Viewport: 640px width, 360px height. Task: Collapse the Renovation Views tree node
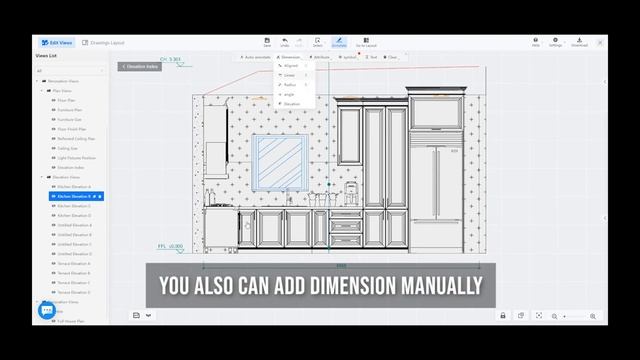point(37,81)
